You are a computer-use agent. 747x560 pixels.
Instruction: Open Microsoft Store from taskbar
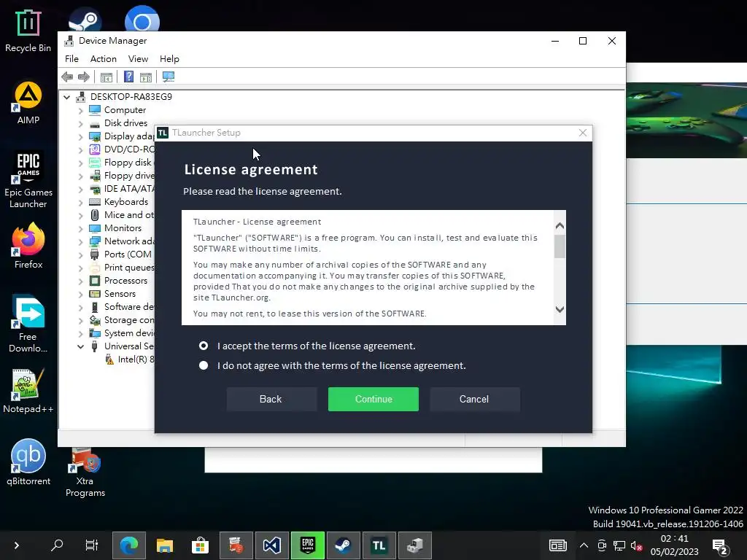(200, 545)
